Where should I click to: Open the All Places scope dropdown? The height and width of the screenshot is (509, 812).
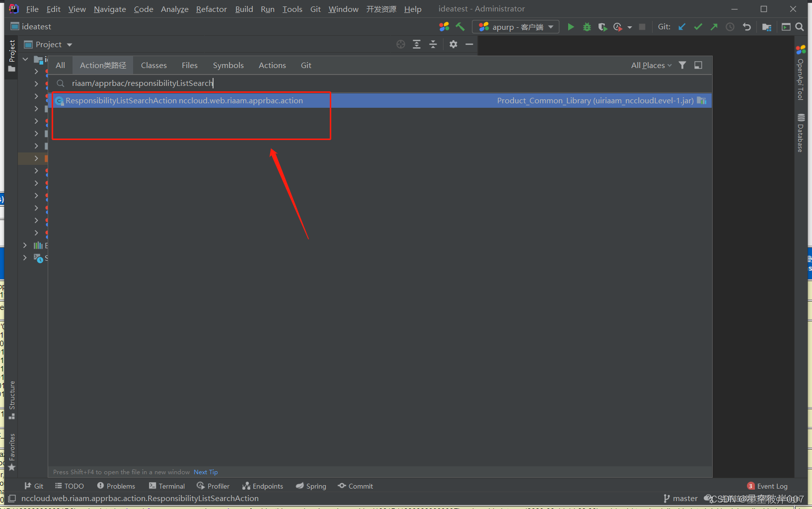click(x=651, y=65)
